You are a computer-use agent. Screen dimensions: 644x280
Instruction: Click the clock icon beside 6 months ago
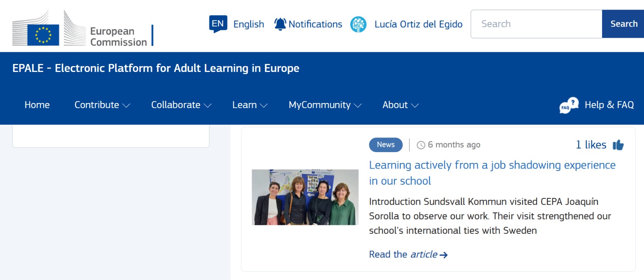coord(421,145)
